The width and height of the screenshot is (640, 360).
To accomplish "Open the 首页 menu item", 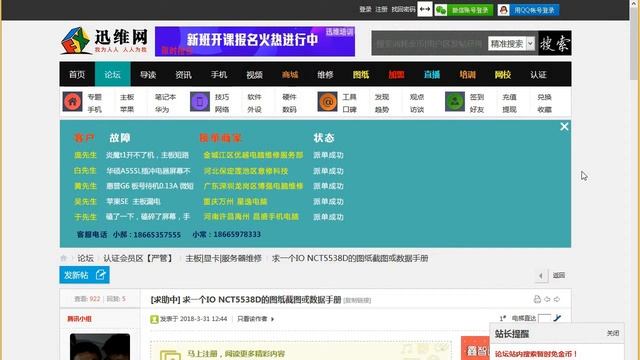I will 77,74.
